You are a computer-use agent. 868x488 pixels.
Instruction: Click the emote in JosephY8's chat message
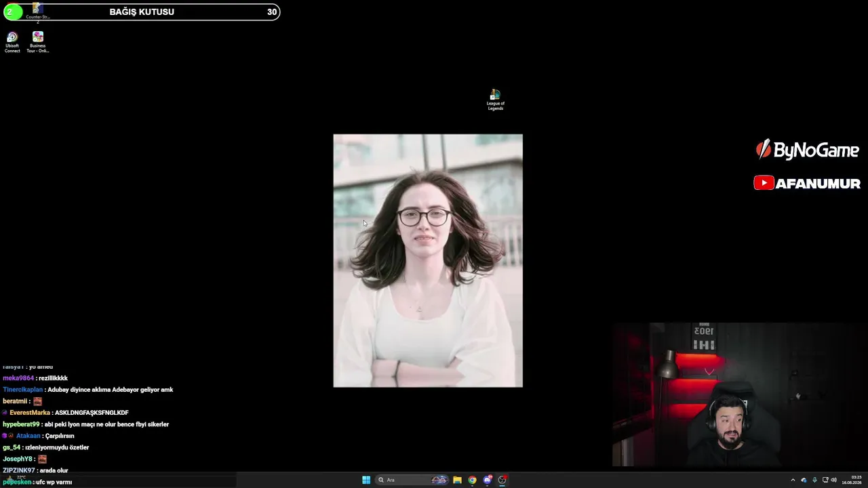[42, 459]
